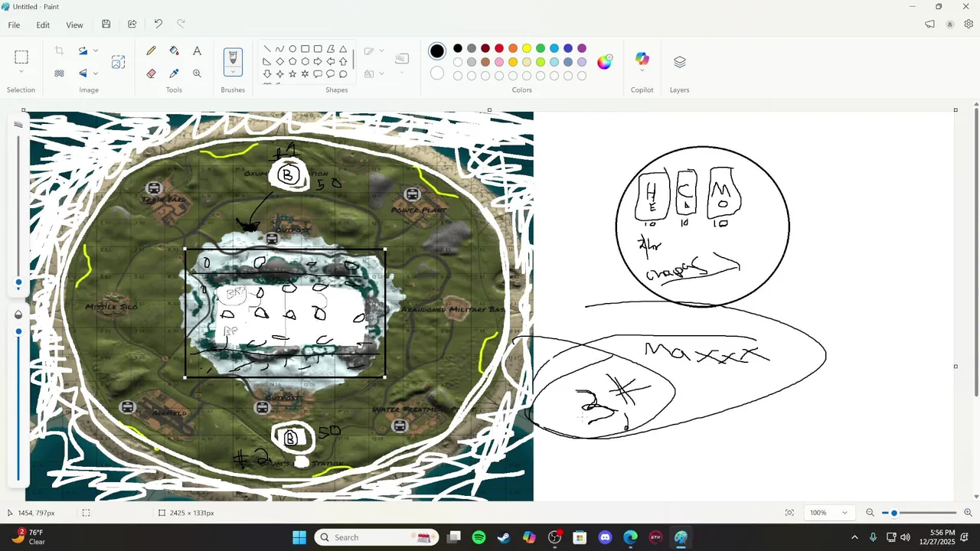Image resolution: width=980 pixels, height=551 pixels.
Task: Open the View menu
Action: pyautogui.click(x=74, y=24)
